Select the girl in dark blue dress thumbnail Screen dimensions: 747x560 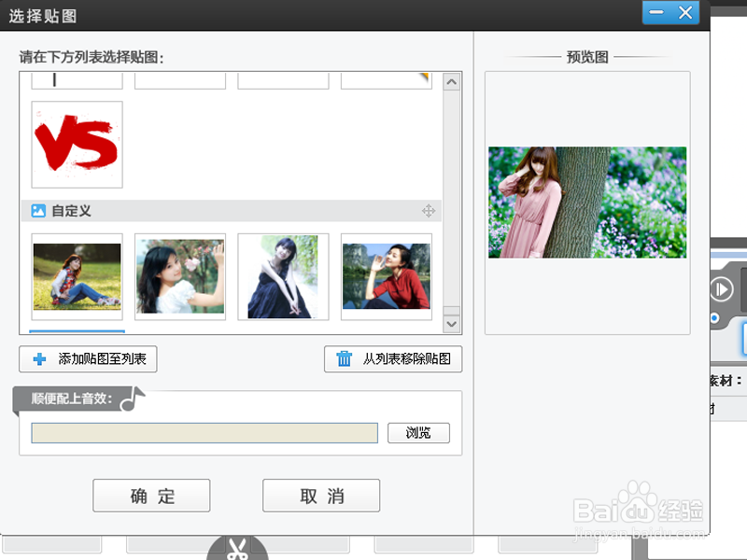283,276
